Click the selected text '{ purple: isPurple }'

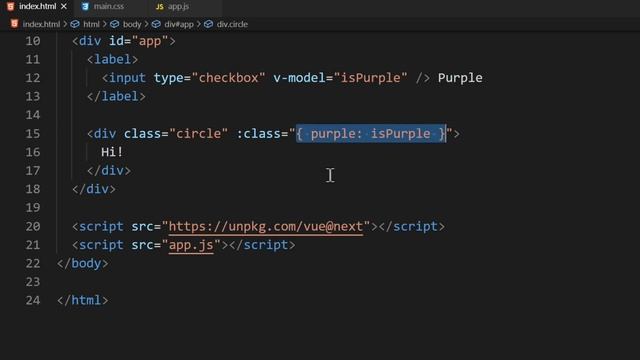point(371,134)
